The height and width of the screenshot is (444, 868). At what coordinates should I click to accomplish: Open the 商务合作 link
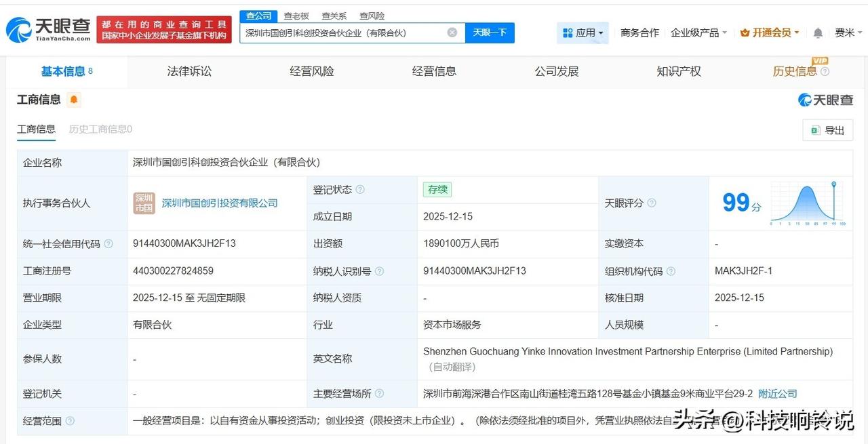639,33
